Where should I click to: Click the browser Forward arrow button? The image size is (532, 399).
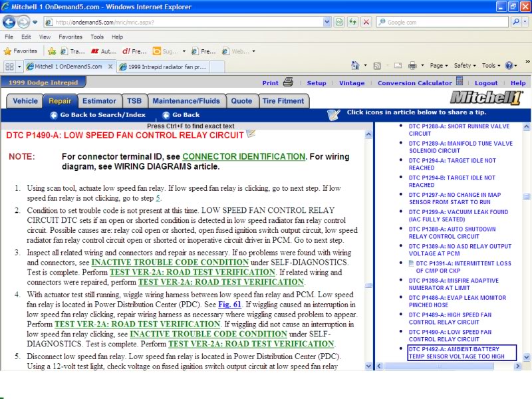(23, 23)
